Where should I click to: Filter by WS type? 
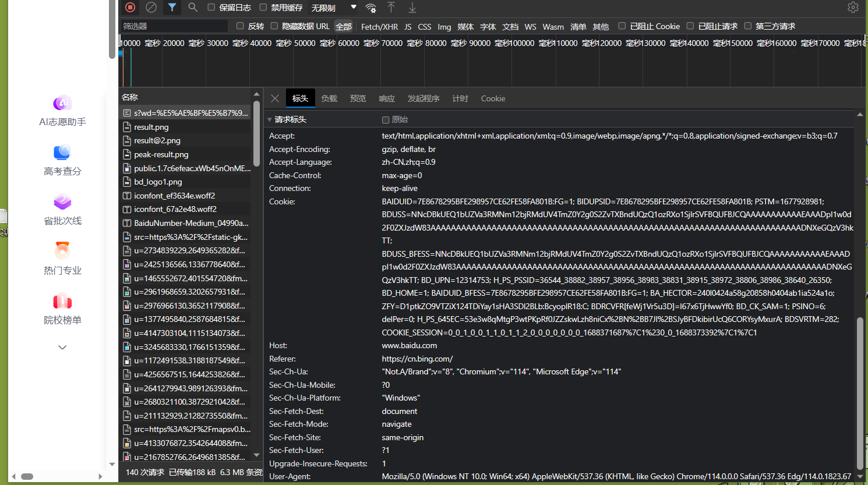[x=530, y=27]
